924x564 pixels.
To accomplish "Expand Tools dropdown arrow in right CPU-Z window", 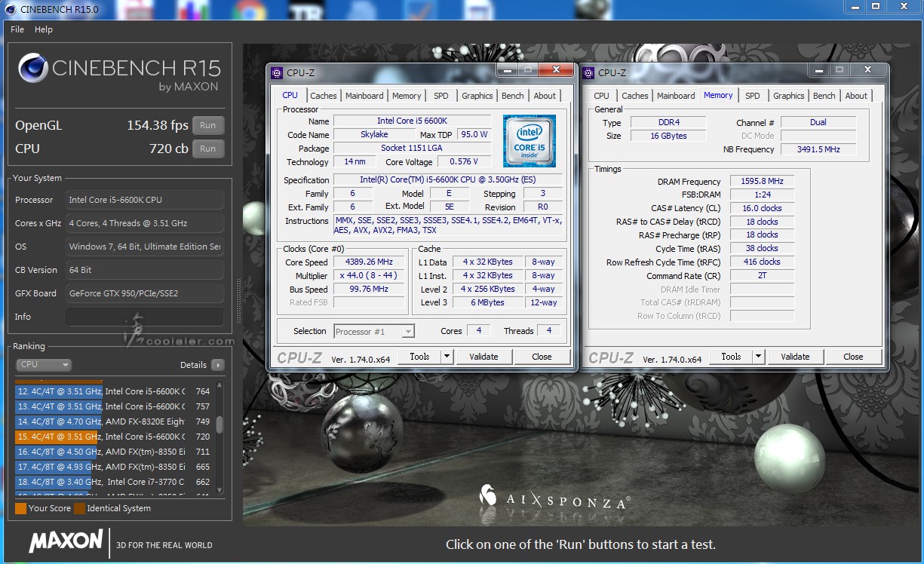I will pyautogui.click(x=758, y=357).
